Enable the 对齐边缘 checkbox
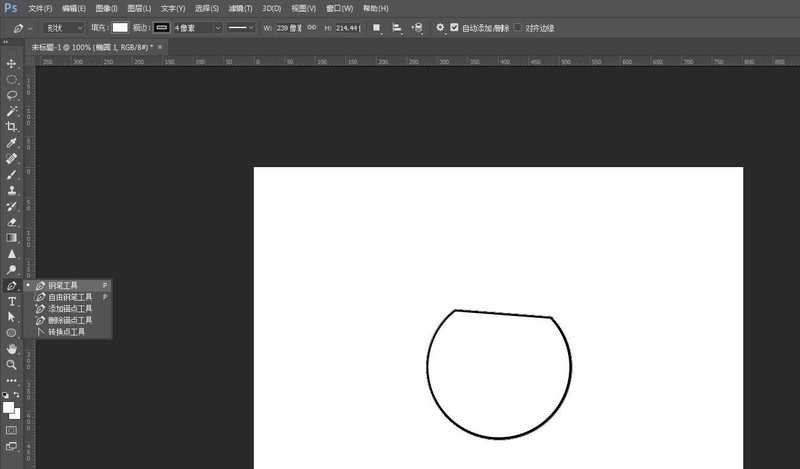Image resolution: width=800 pixels, height=469 pixels. coord(517,28)
